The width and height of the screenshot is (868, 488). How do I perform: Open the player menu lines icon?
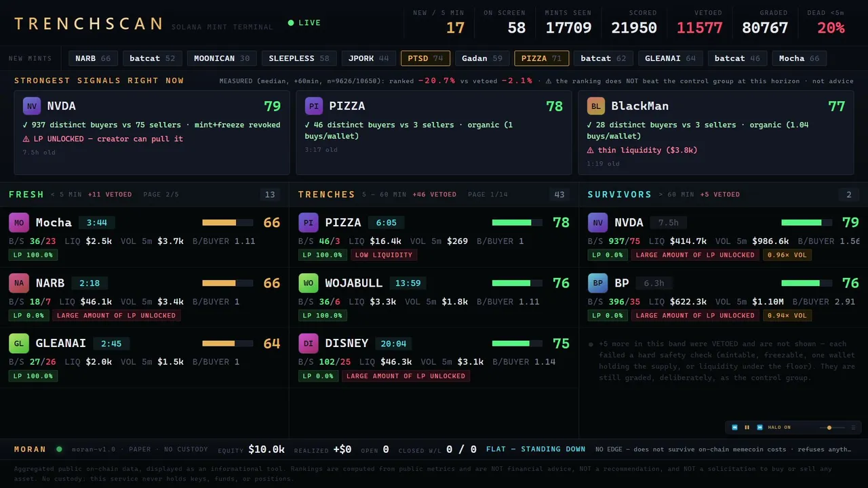pos(853,428)
